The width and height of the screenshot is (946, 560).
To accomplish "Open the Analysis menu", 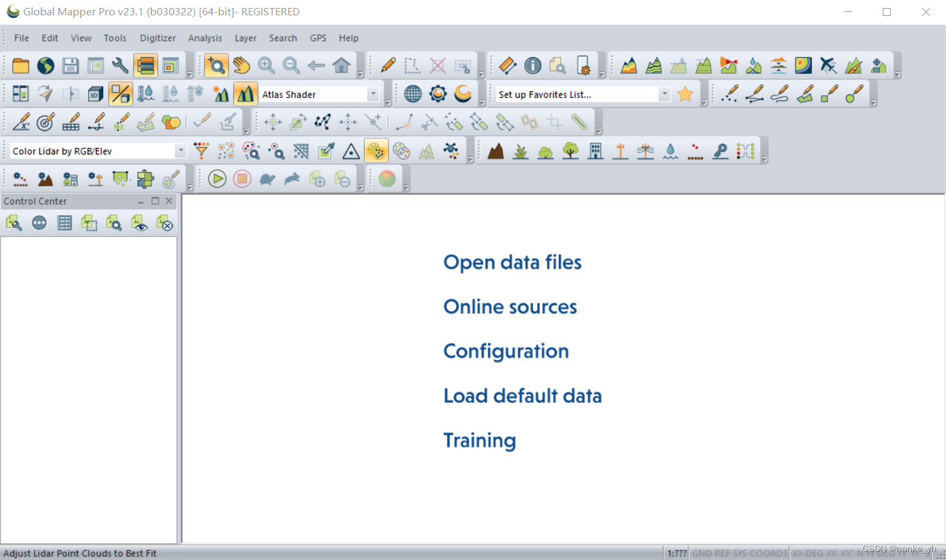I will point(205,38).
